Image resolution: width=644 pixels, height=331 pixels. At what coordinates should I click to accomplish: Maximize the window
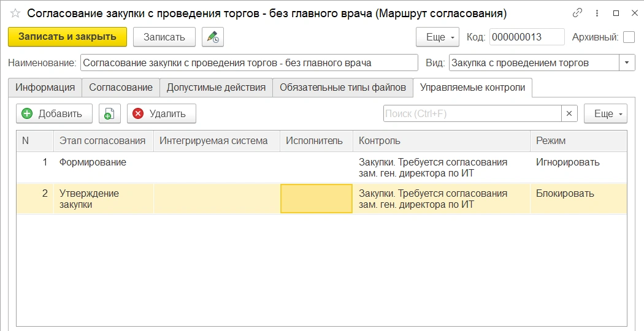[616, 13]
